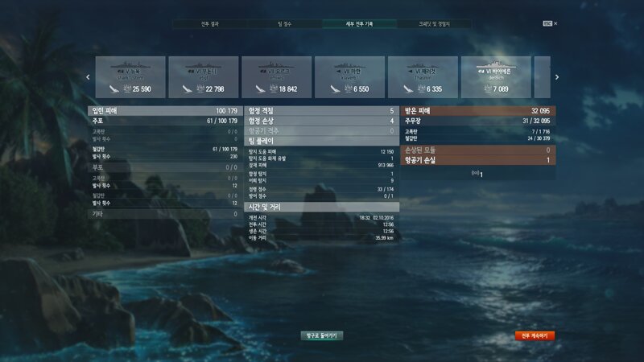Click the ship silhouette on VI 바이에른 card
The image size is (644, 362).
[x=496, y=64]
